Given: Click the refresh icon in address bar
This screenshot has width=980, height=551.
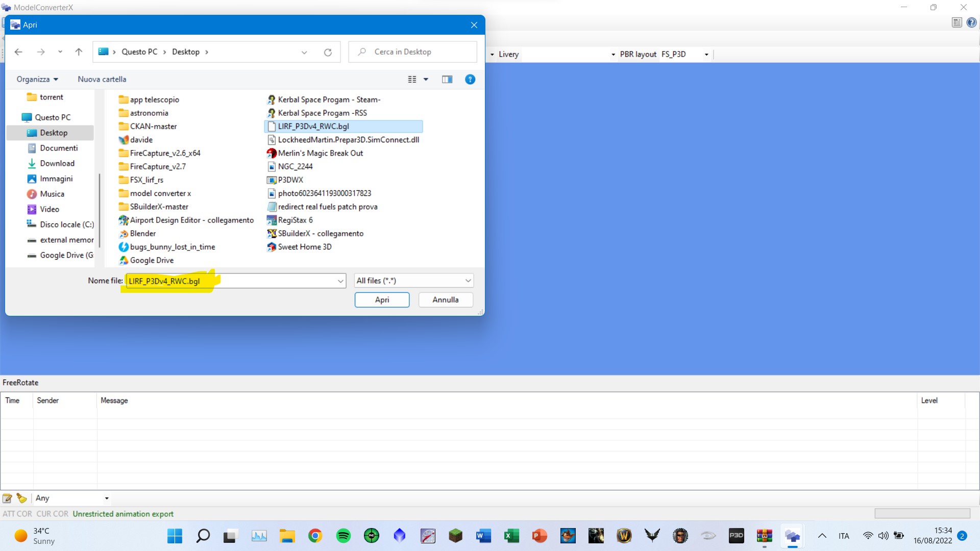Looking at the screenshot, I should [328, 52].
